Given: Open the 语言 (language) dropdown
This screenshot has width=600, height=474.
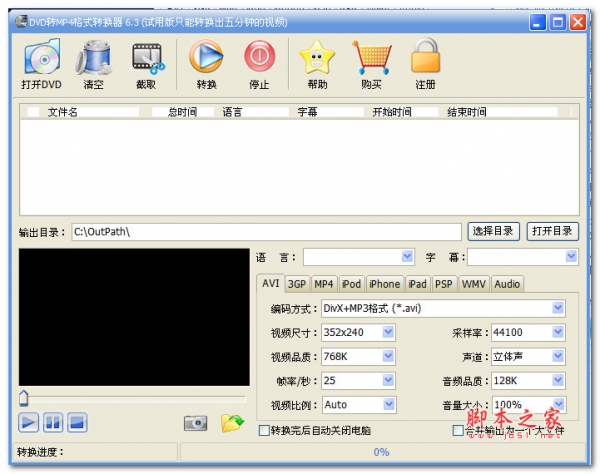Looking at the screenshot, I should pos(408,256).
